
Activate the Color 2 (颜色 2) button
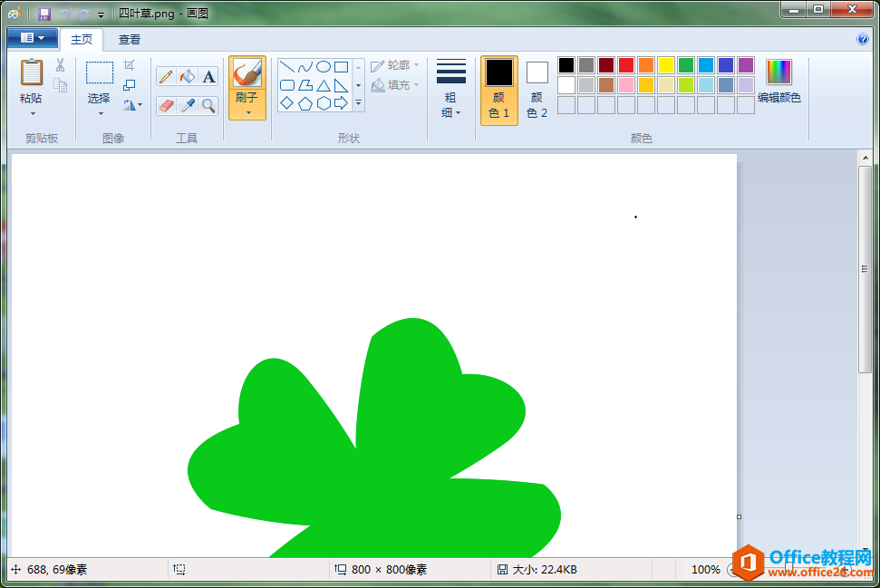(x=537, y=91)
